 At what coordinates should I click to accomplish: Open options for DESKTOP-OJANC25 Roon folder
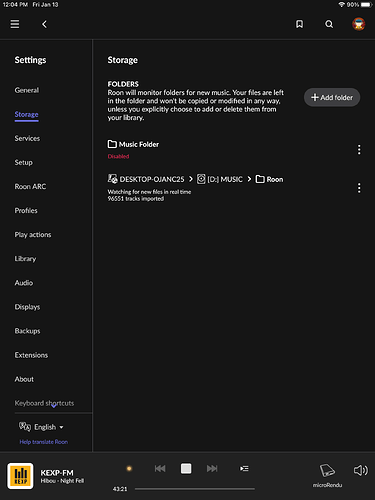pos(359,188)
